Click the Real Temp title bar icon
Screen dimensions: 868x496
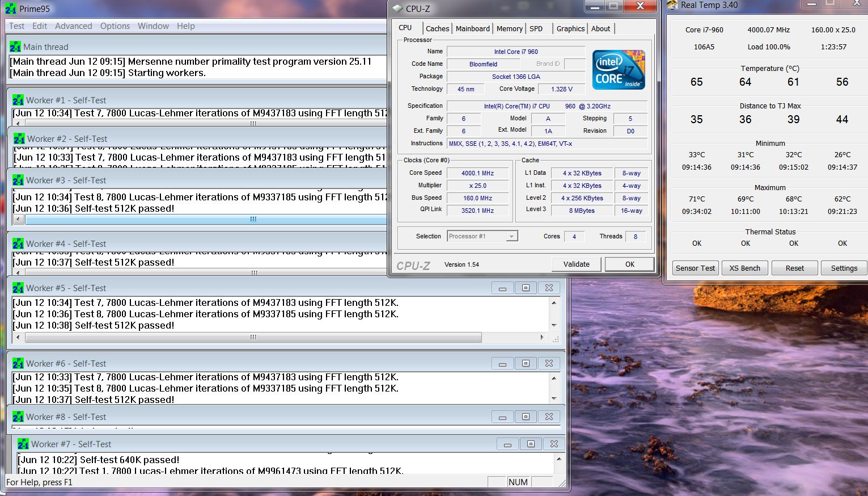point(672,5)
